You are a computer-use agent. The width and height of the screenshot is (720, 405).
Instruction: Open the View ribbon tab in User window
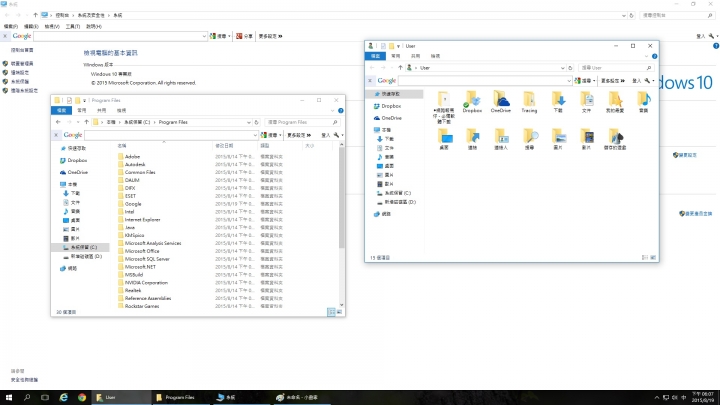(x=435, y=56)
